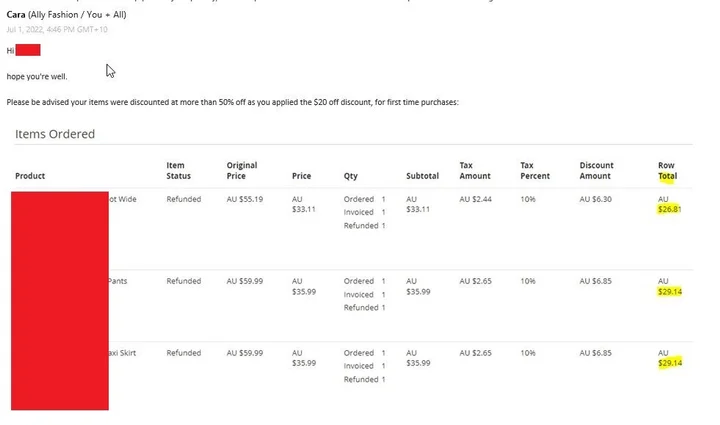Click the red redacted name after Hi
The width and height of the screenshot is (720, 425).
[x=28, y=50]
